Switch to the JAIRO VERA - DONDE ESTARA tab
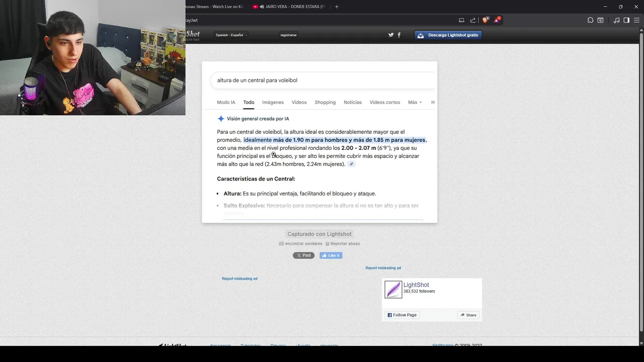The width and height of the screenshot is (644, 362). pyautogui.click(x=289, y=7)
